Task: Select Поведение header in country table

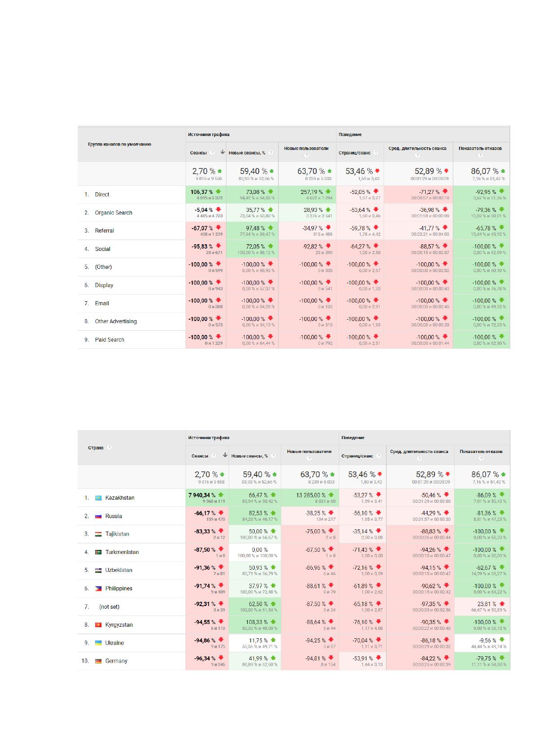Action: [x=353, y=438]
